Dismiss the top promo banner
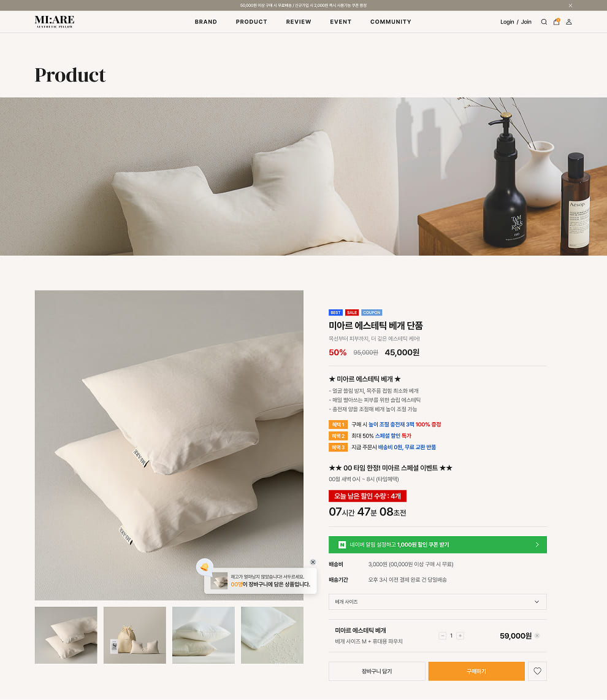The width and height of the screenshot is (607, 700). [x=570, y=6]
